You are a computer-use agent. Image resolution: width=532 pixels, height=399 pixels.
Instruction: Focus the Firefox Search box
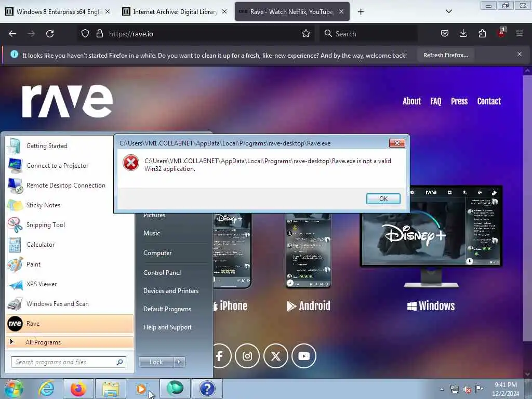[368, 34]
